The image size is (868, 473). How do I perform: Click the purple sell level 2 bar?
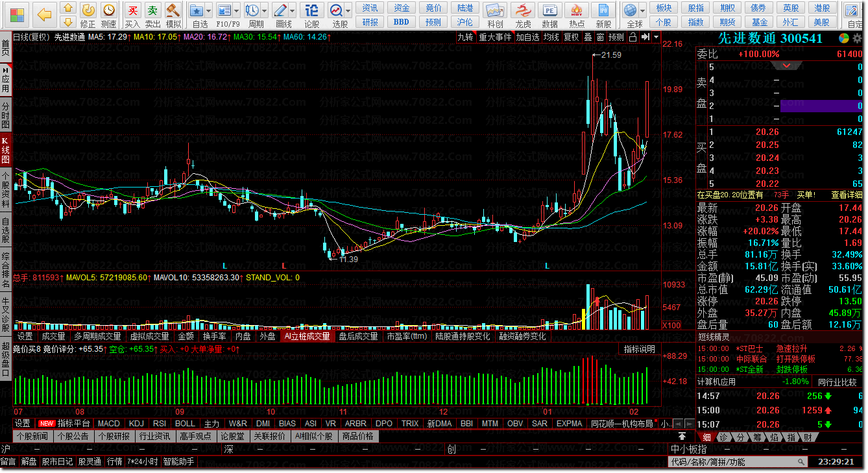821,106
